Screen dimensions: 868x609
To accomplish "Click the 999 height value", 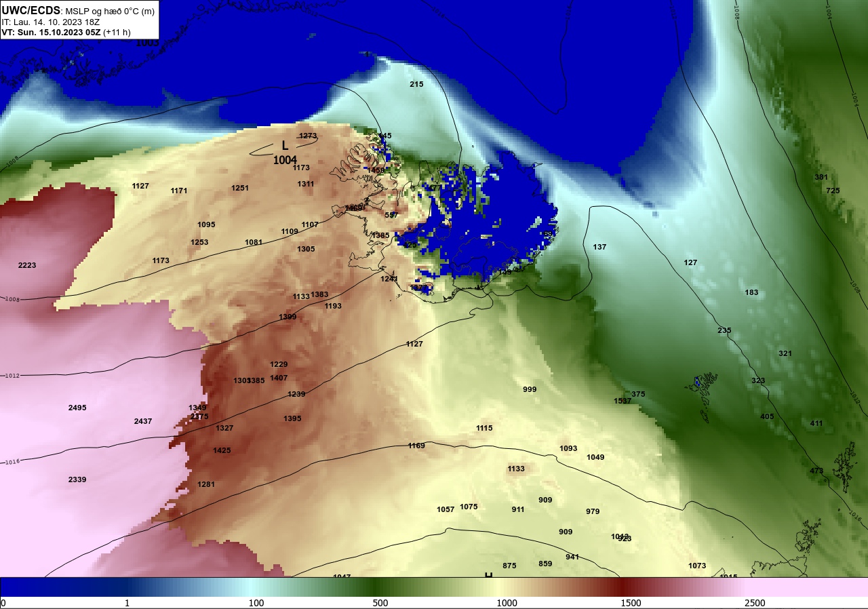I will pyautogui.click(x=530, y=389).
